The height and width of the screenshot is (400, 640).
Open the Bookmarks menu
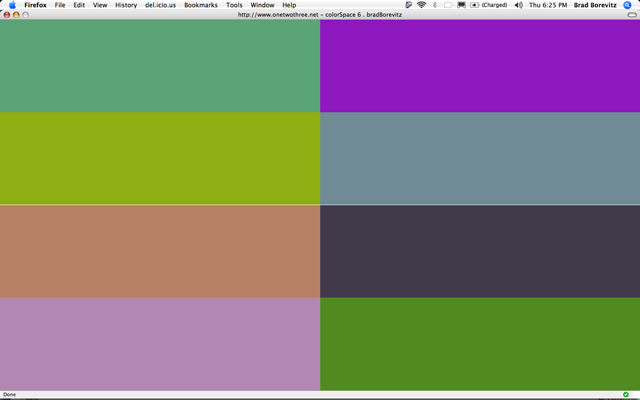coord(201,5)
